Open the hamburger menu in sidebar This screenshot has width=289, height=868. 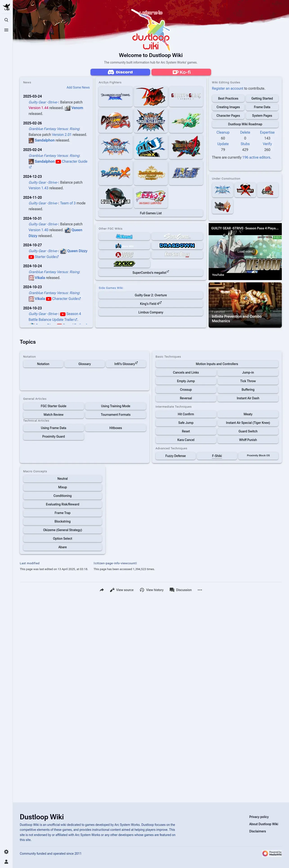point(6,30)
